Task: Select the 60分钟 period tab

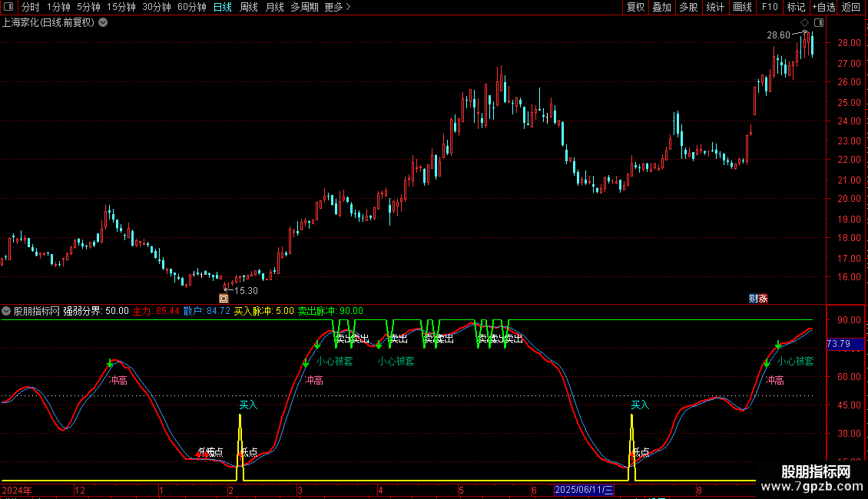Action: coord(191,7)
